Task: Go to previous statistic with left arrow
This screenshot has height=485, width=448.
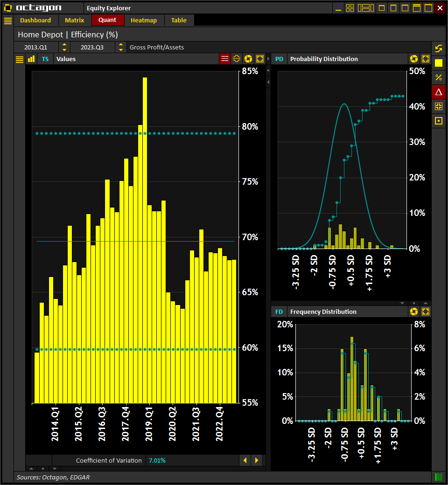Action: click(245, 460)
